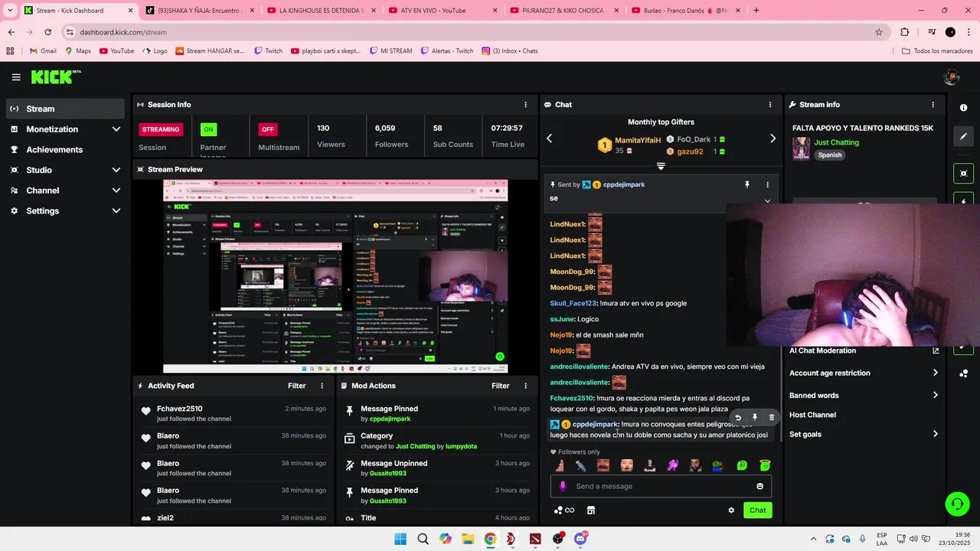Toggle the stream preview widget icon
Image resolution: width=980 pixels, height=551 pixels.
coord(964,174)
